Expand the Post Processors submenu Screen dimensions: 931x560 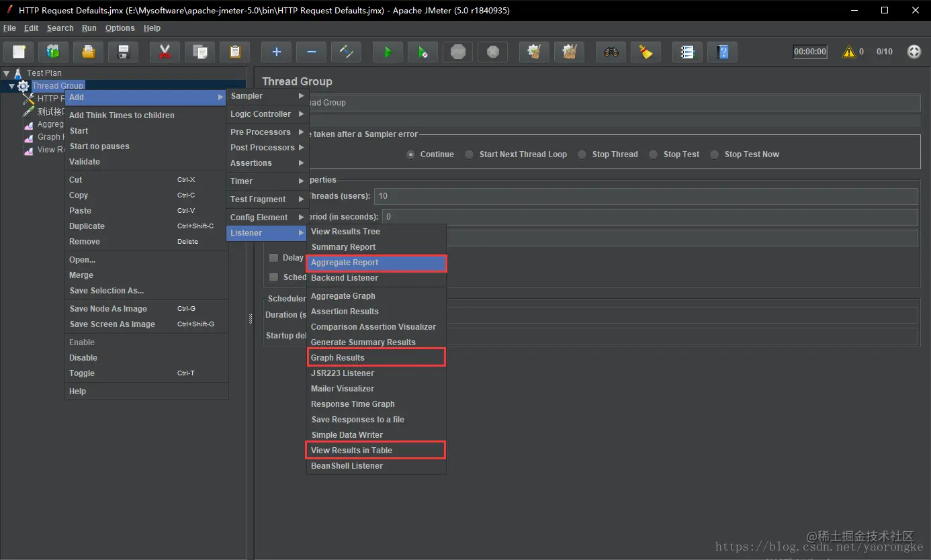click(267, 148)
